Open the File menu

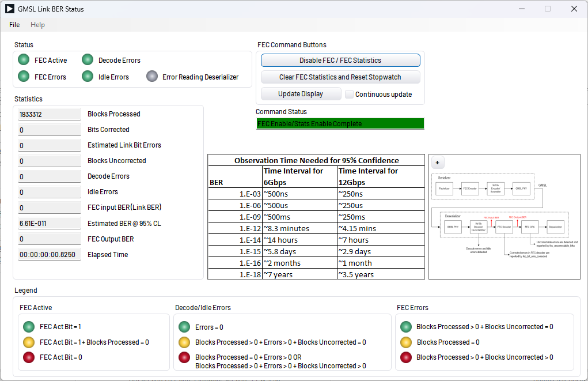point(14,25)
